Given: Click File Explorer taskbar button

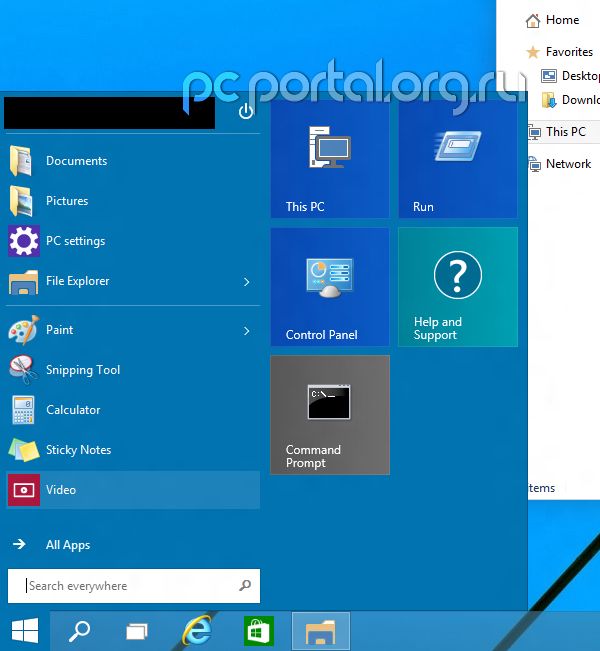Looking at the screenshot, I should coord(321,631).
